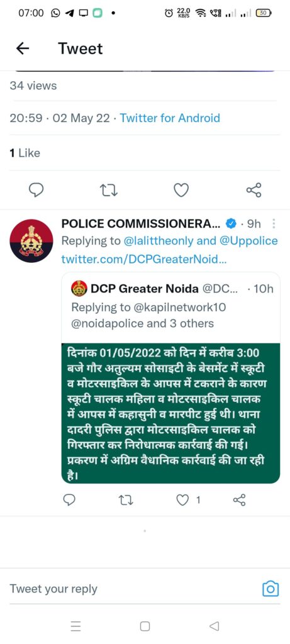Image resolution: width=290 pixels, height=644 pixels.
Task: Open the Police Commissionerate profile avatar
Action: tap(31, 241)
